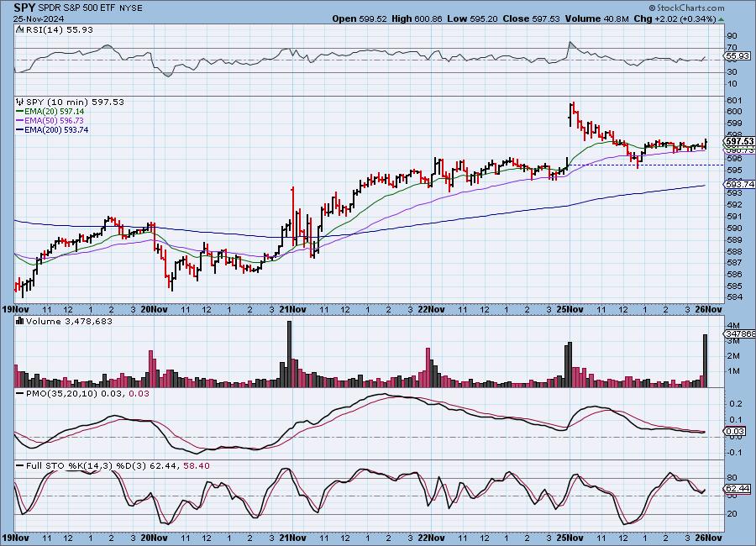Click the green up-arrow after the Chg value
This screenshot has width=756, height=546.
[721, 19]
